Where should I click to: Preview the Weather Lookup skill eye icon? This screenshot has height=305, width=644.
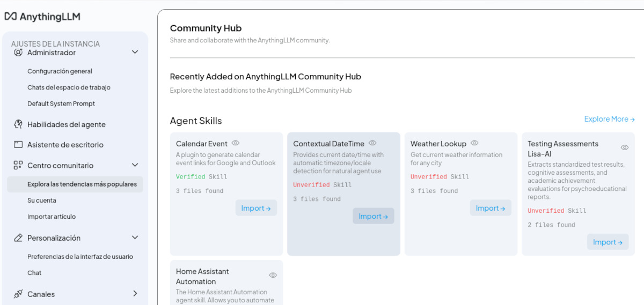point(474,143)
